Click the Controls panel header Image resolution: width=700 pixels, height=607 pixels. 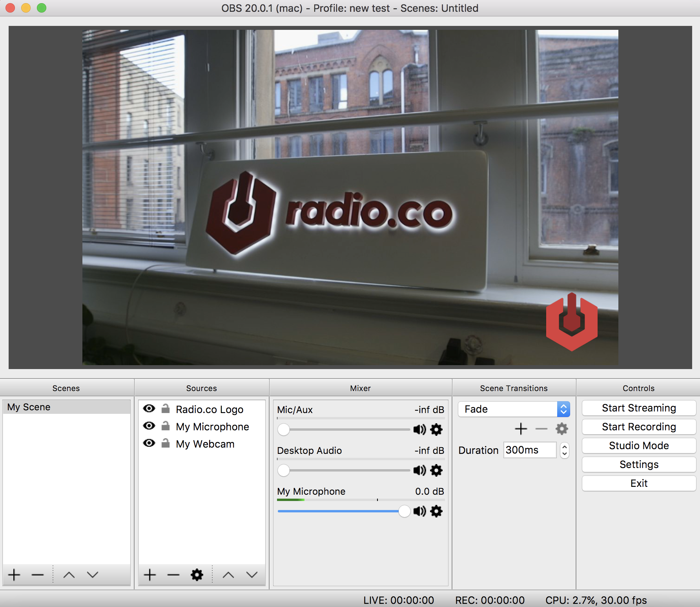[x=639, y=388]
